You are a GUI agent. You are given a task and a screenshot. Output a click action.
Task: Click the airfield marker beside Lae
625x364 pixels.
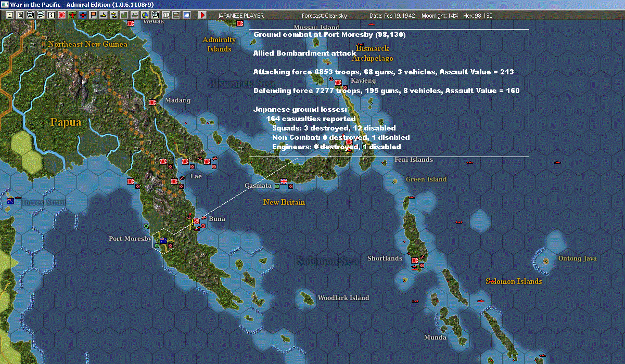182,178
